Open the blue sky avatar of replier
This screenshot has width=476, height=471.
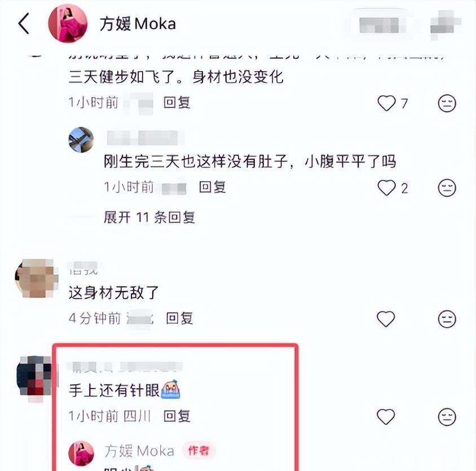[81, 140]
